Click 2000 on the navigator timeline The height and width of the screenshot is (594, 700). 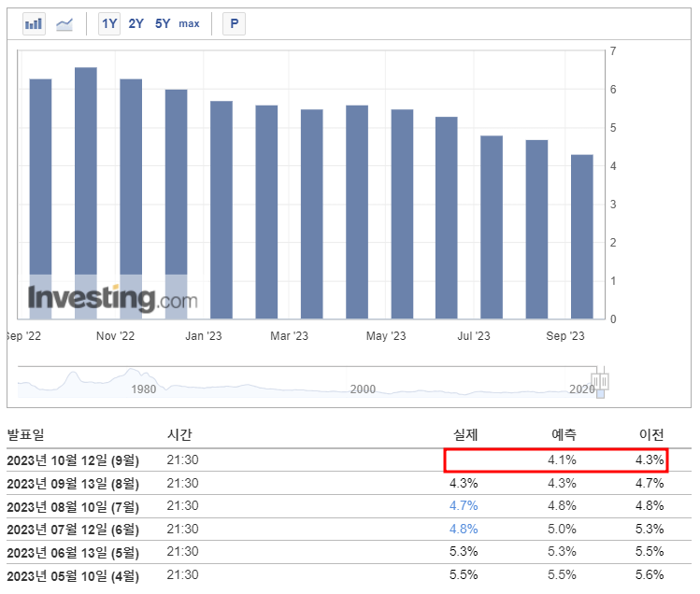pyautogui.click(x=363, y=389)
